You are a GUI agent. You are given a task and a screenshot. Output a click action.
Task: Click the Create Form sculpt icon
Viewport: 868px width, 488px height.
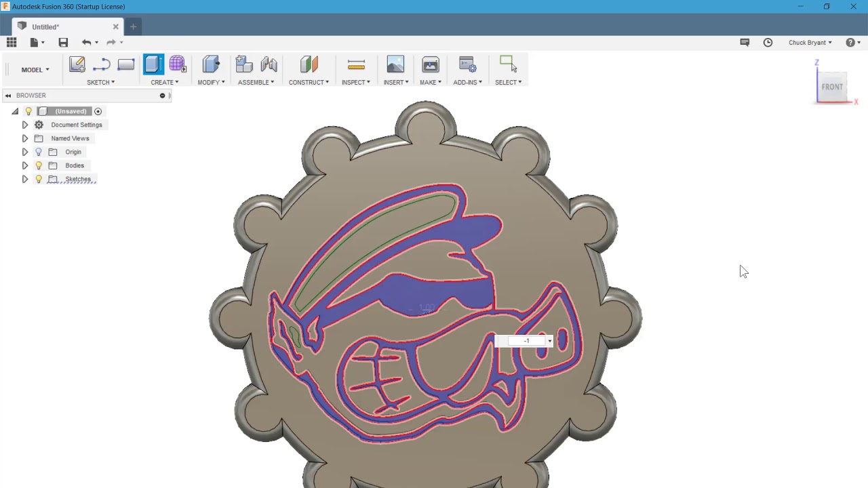177,64
